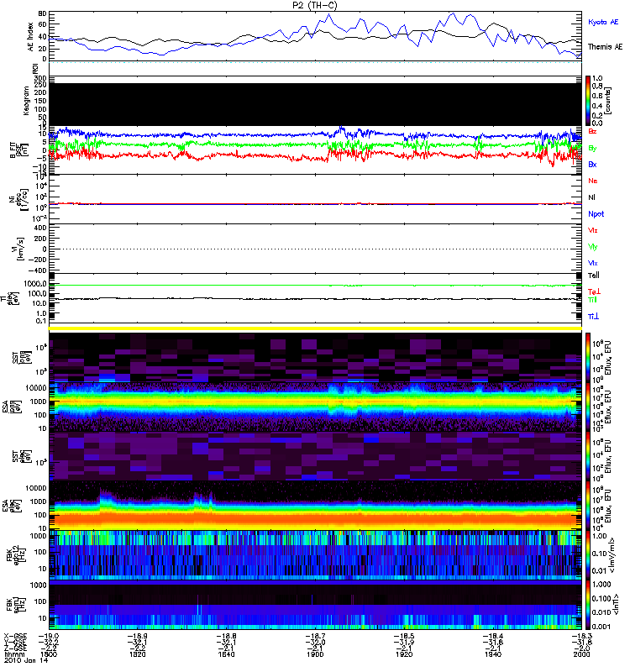Click the date label 2010 Jan 14
The image size is (630, 672).
point(26,660)
